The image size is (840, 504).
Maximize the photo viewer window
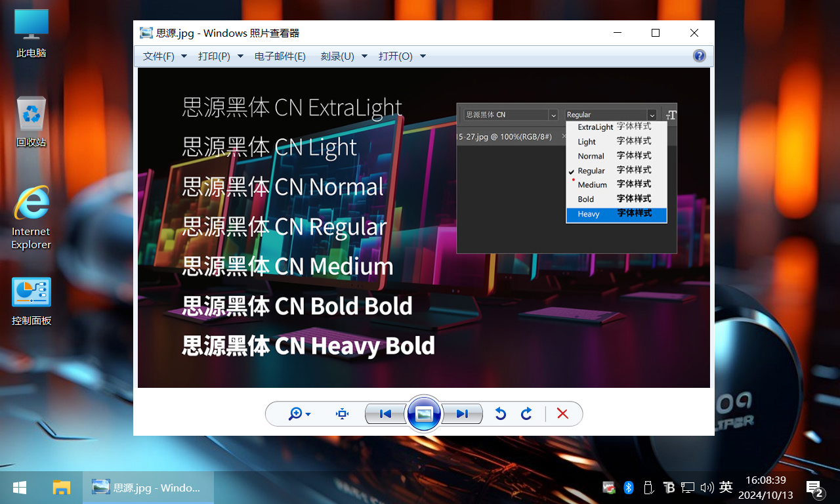(655, 33)
